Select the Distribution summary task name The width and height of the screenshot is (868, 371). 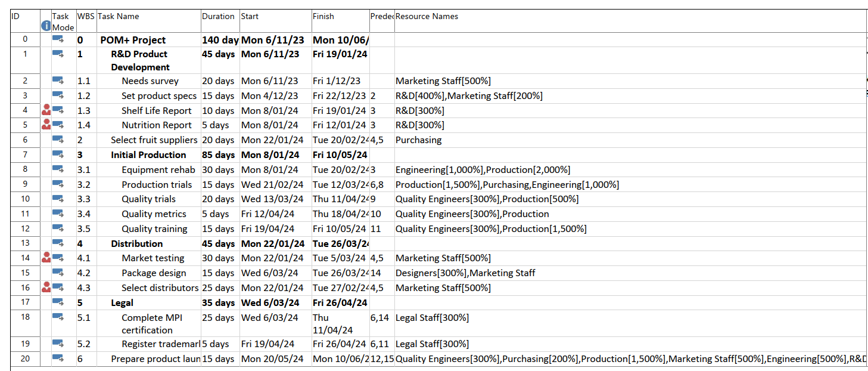pyautogui.click(x=136, y=243)
